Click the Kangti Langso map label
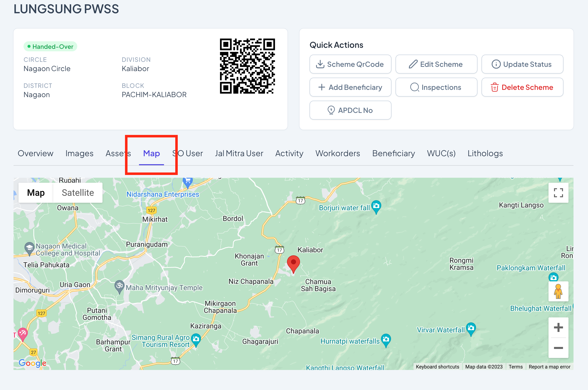This screenshot has height=390, width=588. pyautogui.click(x=521, y=205)
